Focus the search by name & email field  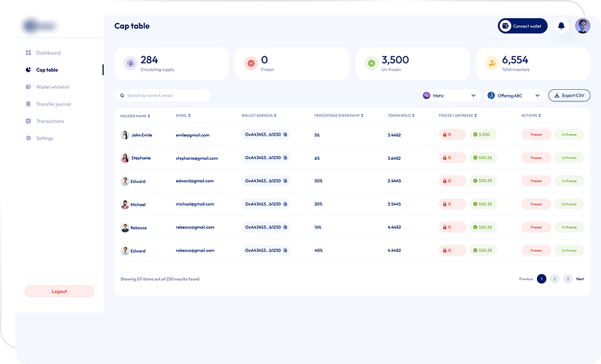163,96
